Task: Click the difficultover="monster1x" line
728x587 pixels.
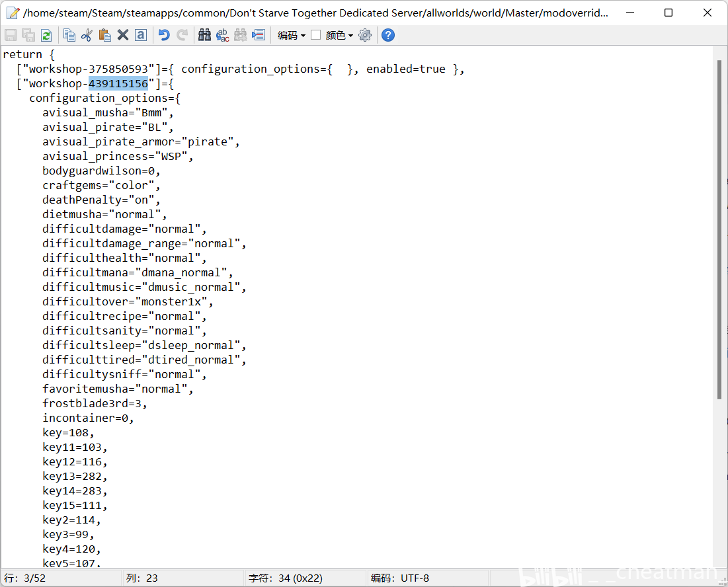Action: click(x=128, y=301)
